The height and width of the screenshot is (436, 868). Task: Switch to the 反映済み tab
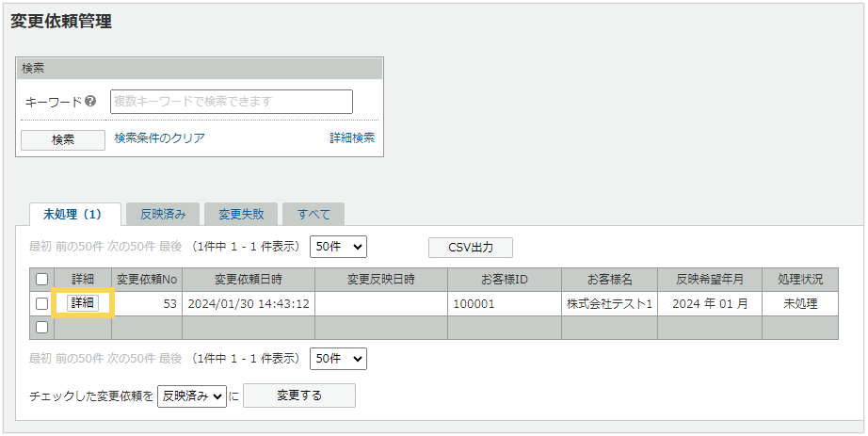point(163,215)
